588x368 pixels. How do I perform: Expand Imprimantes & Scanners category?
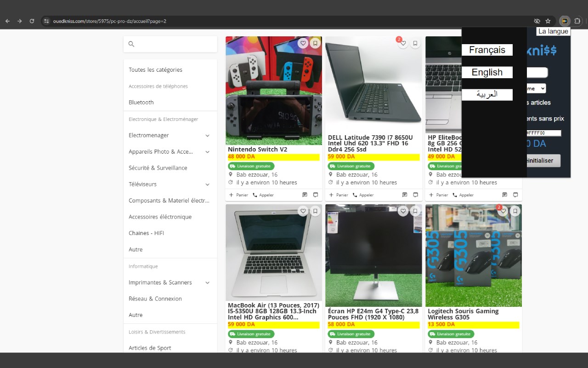coord(207,282)
